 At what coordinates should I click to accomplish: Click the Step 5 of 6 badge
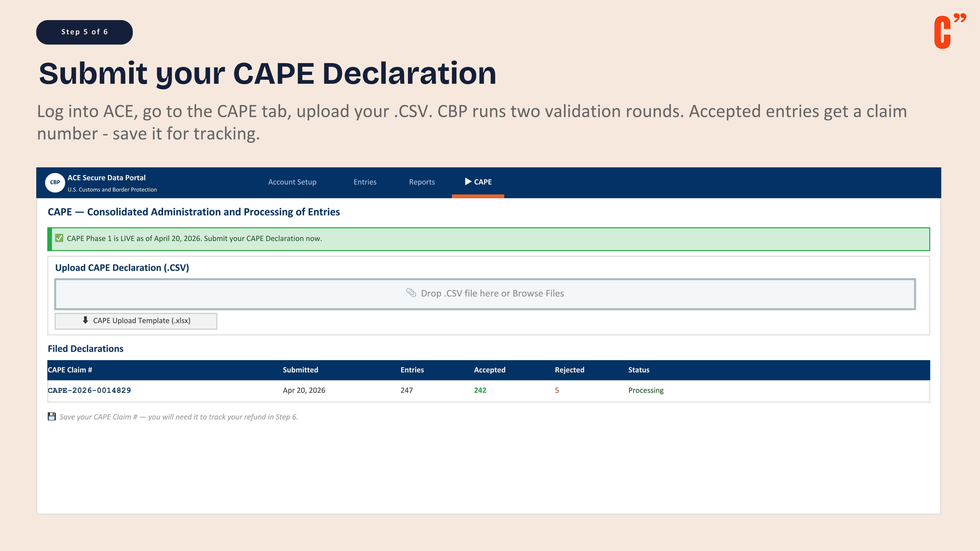[x=84, y=32]
